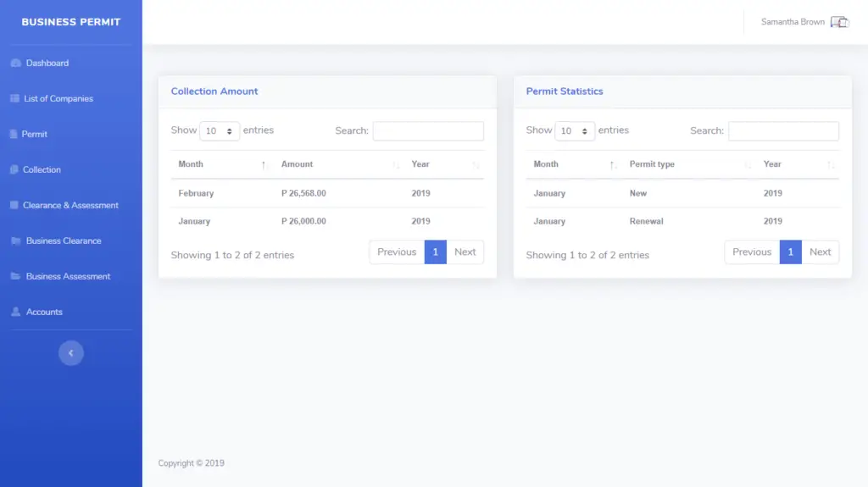Open List of Companies menu item
Screen dimensions: 868x487
58,99
